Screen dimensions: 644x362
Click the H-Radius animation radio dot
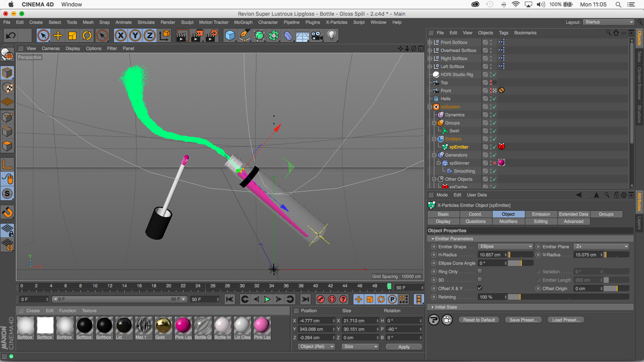(x=434, y=255)
